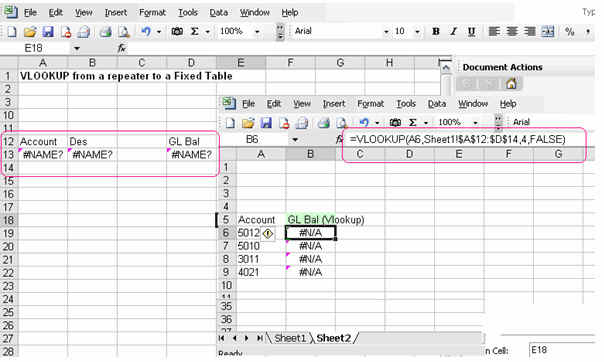The height and width of the screenshot is (362, 604).
Task: Click the error warning icon beside 5012
Action: pos(268,233)
